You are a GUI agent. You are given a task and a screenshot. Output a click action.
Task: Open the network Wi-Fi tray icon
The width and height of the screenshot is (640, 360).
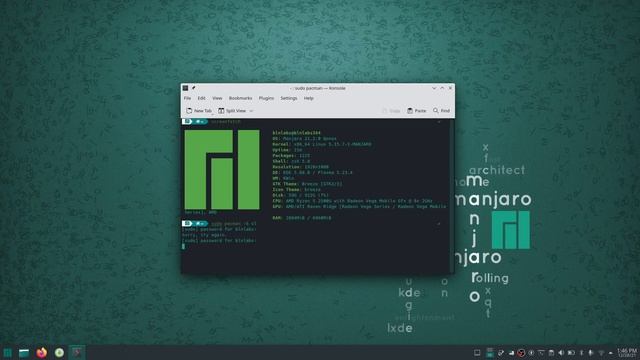[x=601, y=353]
